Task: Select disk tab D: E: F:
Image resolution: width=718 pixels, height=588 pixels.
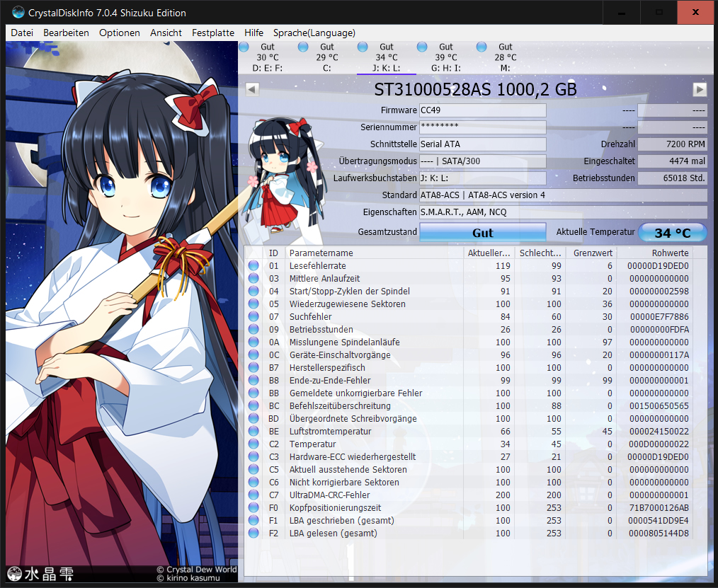Action: [268, 57]
